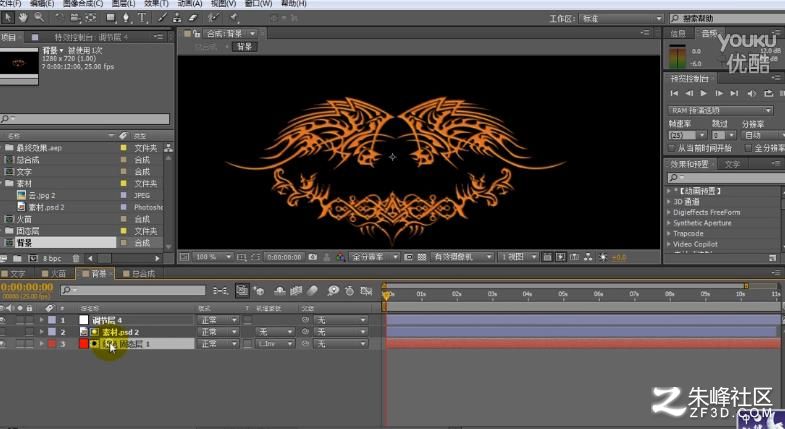Select the Brush tool
This screenshot has height=429, width=785.
point(162,18)
